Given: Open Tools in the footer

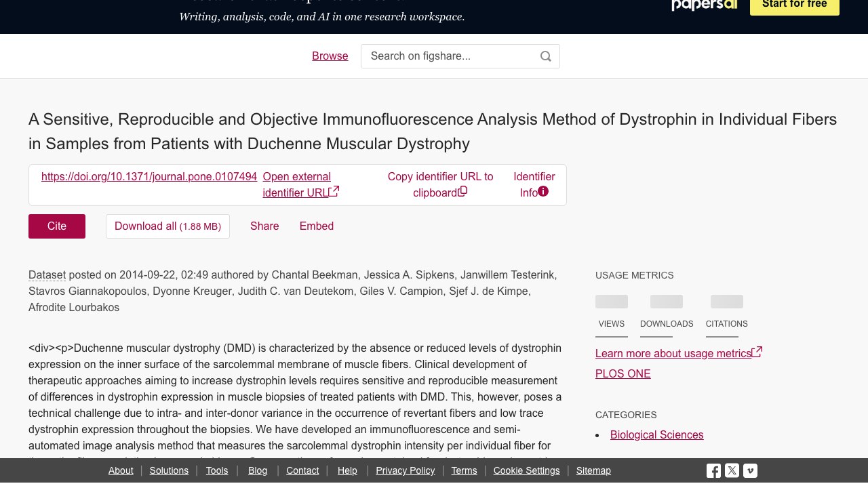Looking at the screenshot, I should point(217,470).
